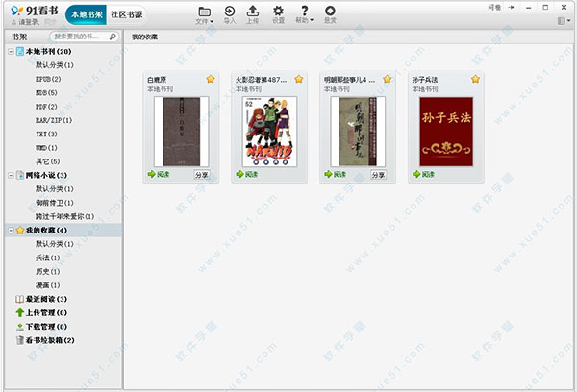Open the 明朝那些事儿4 book cover
The height and width of the screenshot is (392, 577).
point(358,132)
